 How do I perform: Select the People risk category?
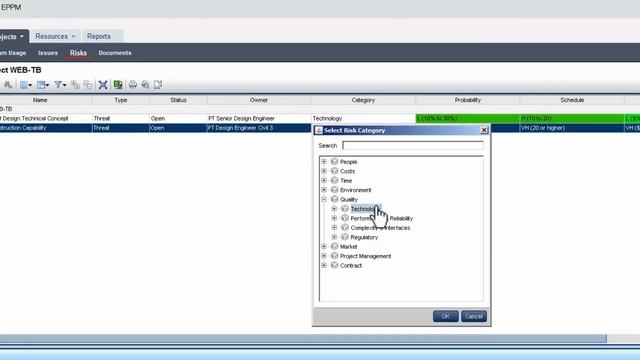click(349, 162)
